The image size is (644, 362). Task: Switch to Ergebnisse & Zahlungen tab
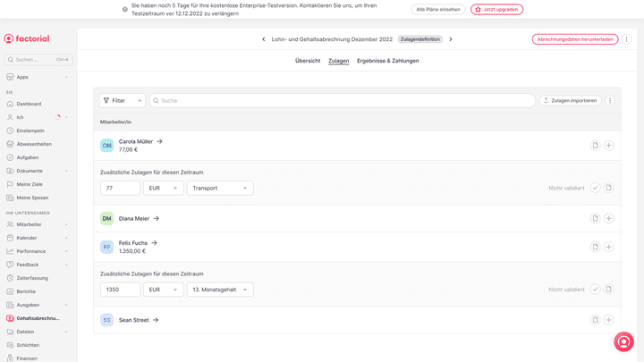[x=387, y=61]
